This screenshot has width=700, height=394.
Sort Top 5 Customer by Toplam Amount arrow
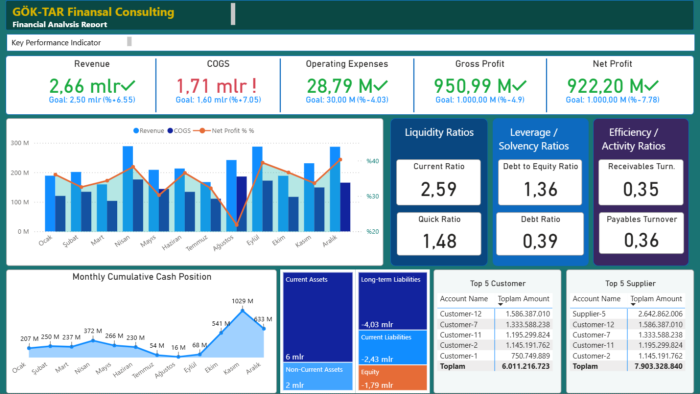tap(500, 304)
